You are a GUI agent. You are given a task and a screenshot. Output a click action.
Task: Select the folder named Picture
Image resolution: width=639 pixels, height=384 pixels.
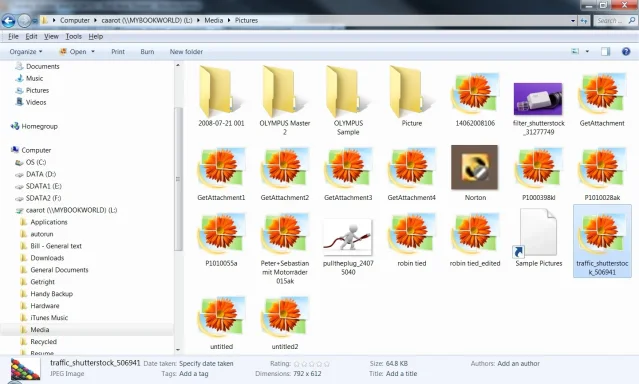click(x=412, y=97)
